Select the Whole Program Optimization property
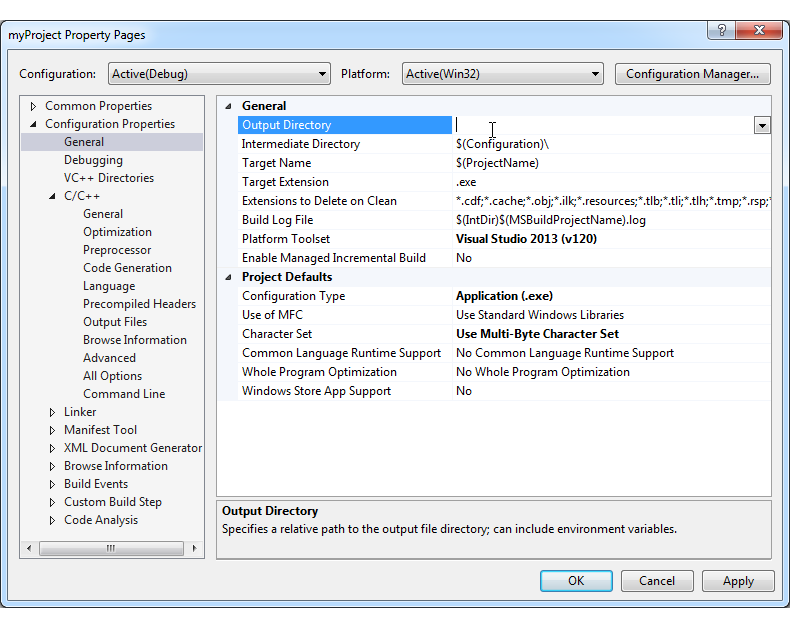Viewport: 790px width, 628px height. click(x=345, y=372)
